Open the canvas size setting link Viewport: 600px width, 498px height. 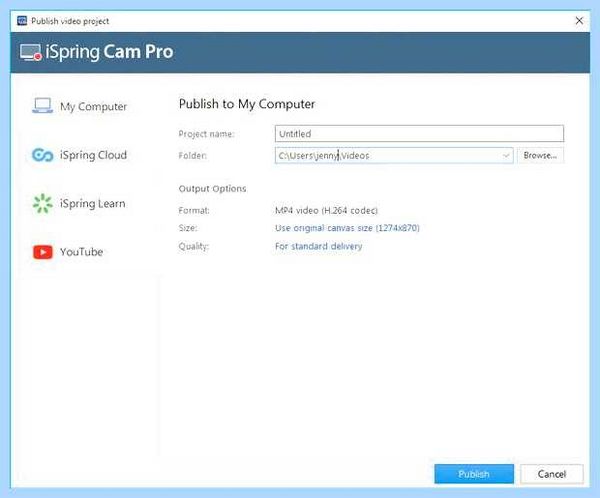point(347,228)
